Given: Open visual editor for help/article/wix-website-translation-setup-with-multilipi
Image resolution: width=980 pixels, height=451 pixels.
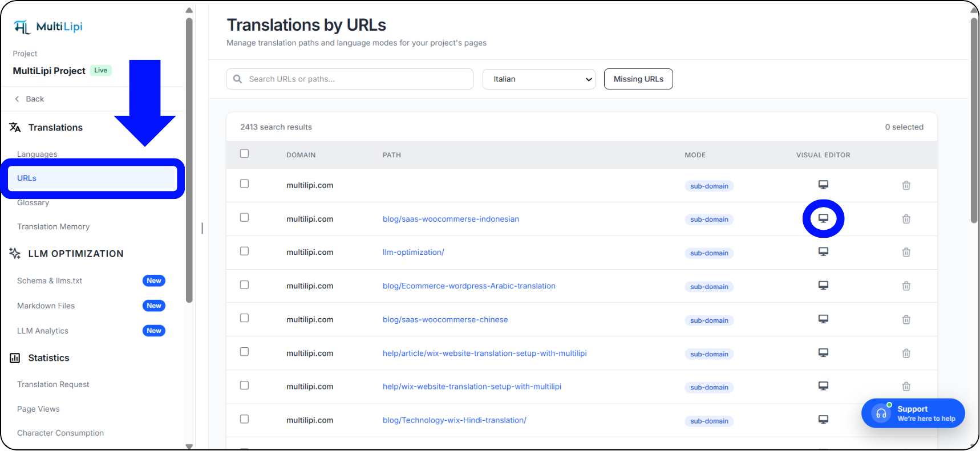Looking at the screenshot, I should pos(823,353).
